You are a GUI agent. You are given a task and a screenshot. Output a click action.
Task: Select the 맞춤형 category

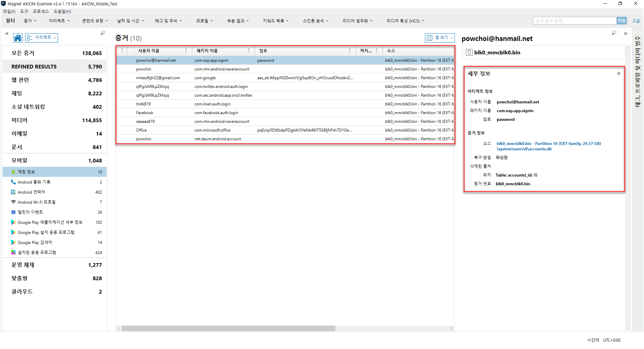(x=55, y=278)
